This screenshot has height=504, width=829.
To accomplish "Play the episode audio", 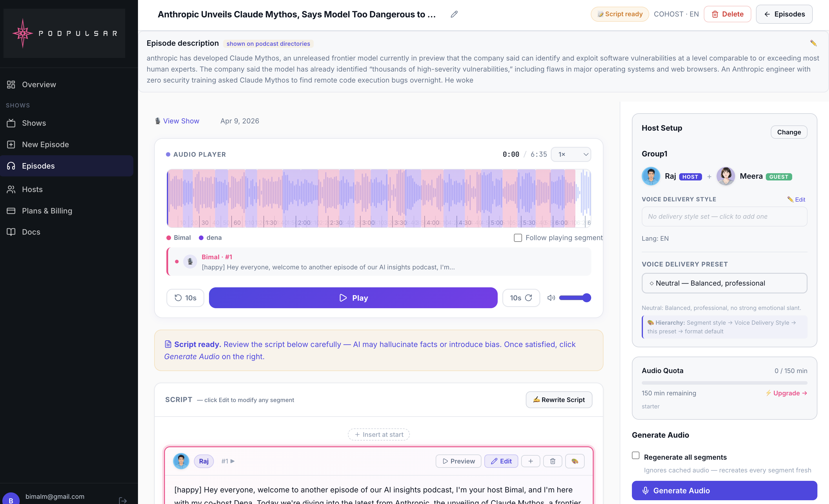I will pyautogui.click(x=353, y=297).
